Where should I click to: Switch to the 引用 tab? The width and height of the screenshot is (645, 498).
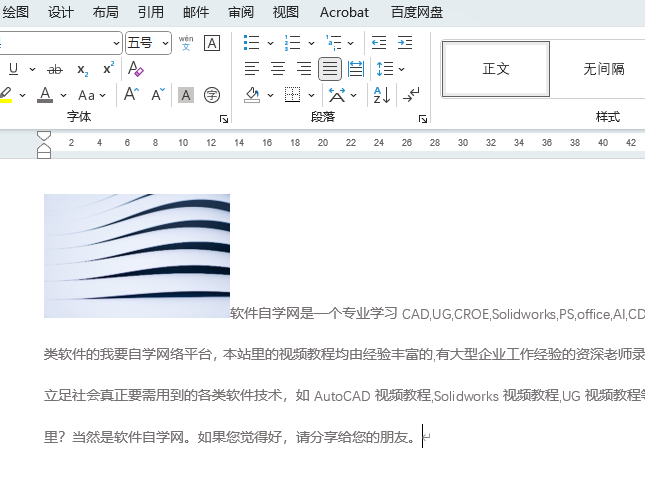pyautogui.click(x=151, y=12)
